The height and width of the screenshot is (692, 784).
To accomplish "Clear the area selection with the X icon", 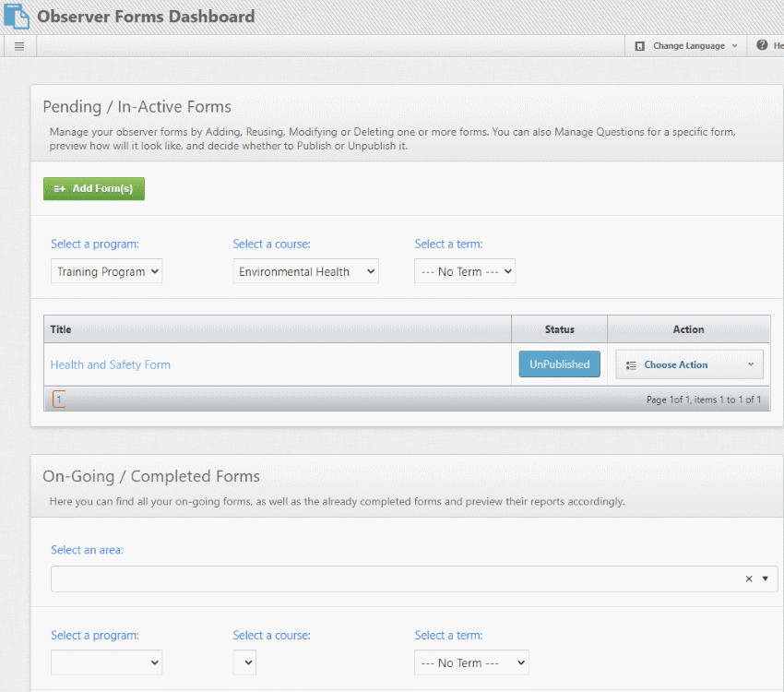I will [x=749, y=579].
